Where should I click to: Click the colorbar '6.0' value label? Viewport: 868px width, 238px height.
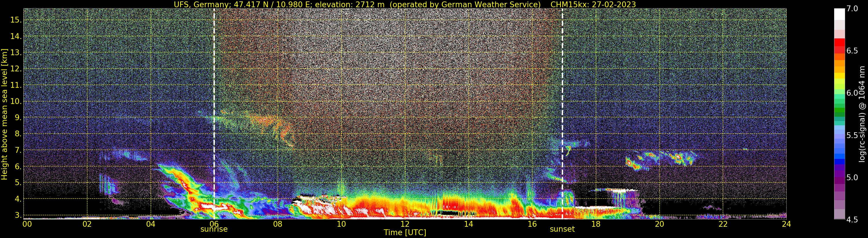point(852,93)
